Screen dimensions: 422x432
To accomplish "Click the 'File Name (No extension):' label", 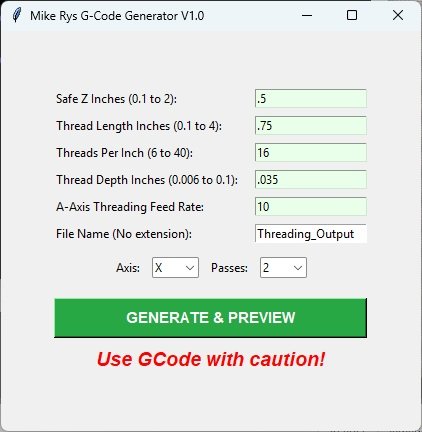I will tap(124, 234).
